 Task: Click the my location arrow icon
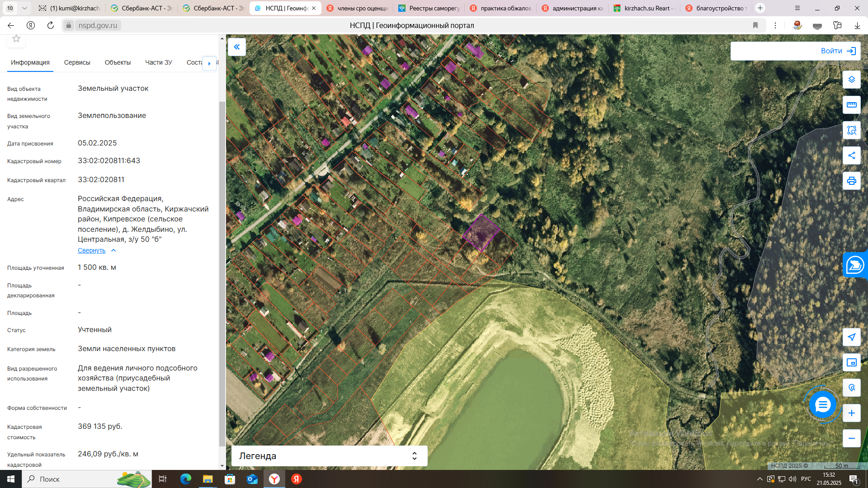tap(851, 337)
